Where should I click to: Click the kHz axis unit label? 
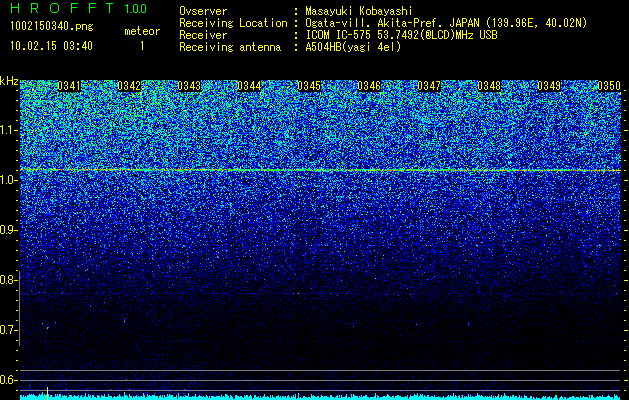tap(9, 81)
